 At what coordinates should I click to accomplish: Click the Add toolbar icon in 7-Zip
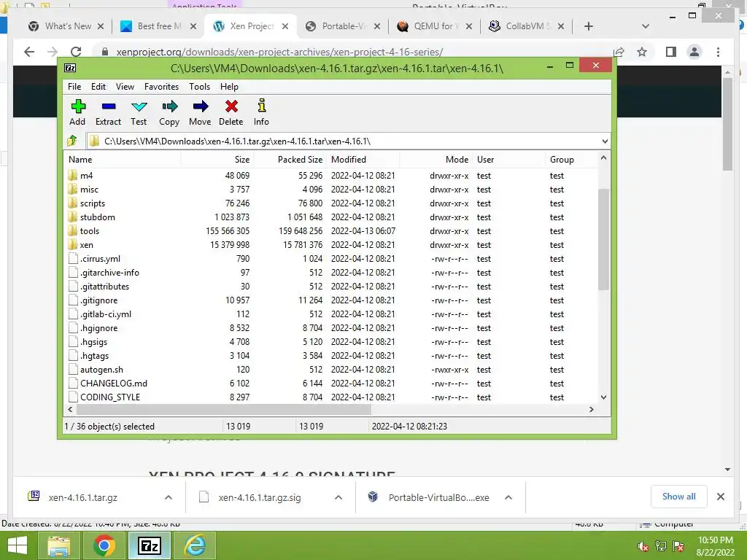tap(77, 106)
